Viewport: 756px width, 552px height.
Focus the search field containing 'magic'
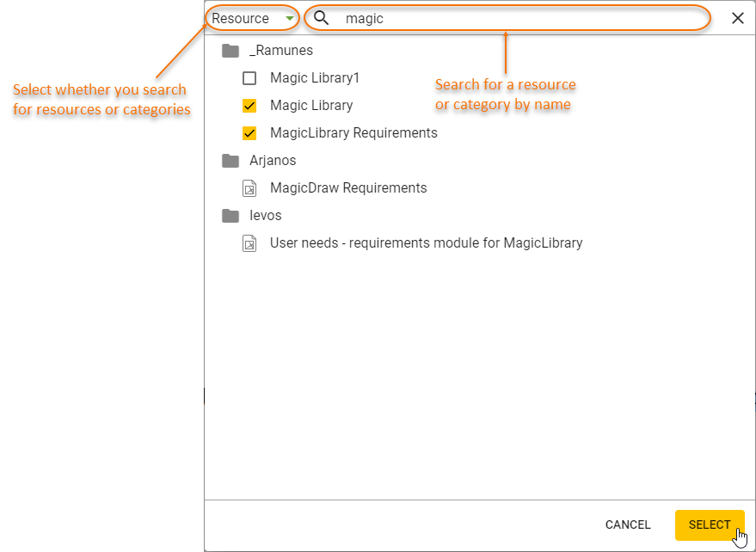click(507, 18)
